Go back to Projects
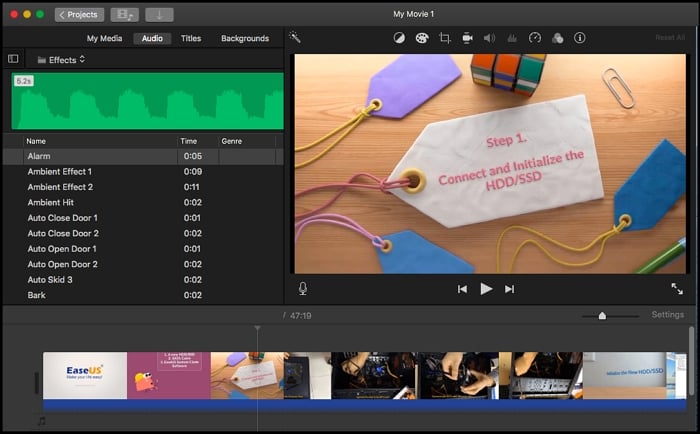700x434 pixels. (x=79, y=15)
